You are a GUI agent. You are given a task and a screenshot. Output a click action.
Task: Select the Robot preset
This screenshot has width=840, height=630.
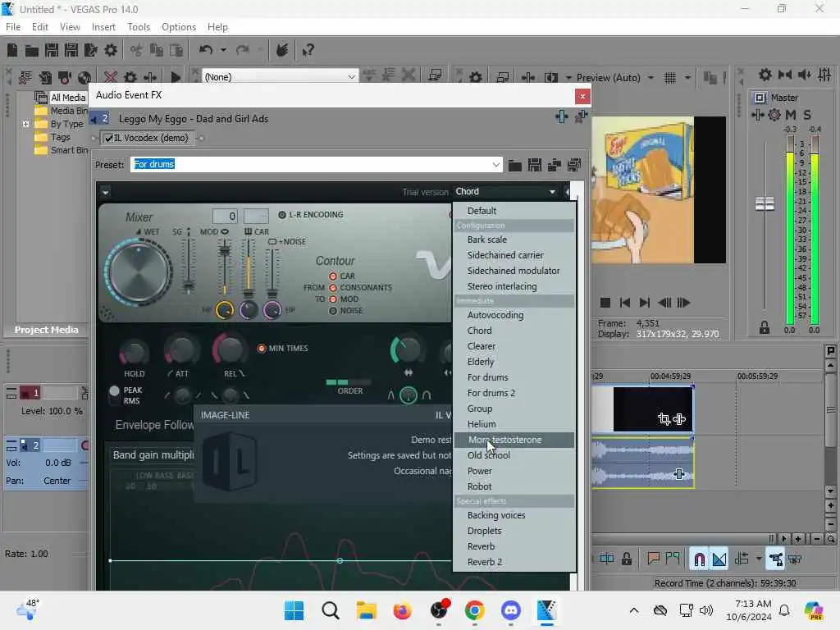[514, 486]
